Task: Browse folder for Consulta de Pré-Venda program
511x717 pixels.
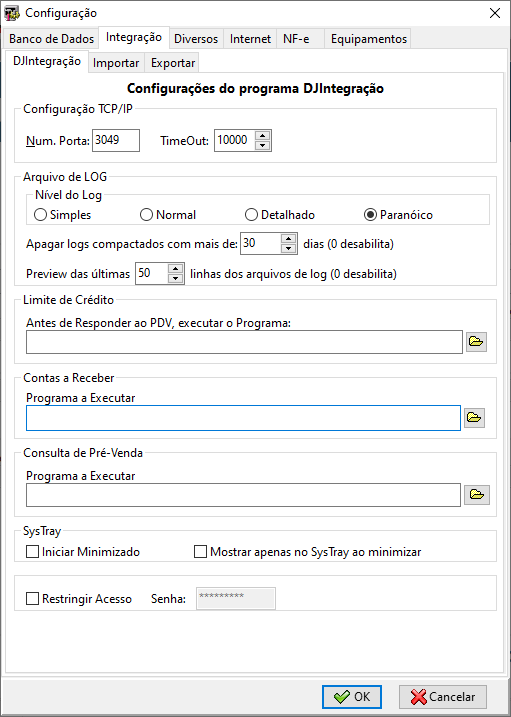Action: (477, 495)
